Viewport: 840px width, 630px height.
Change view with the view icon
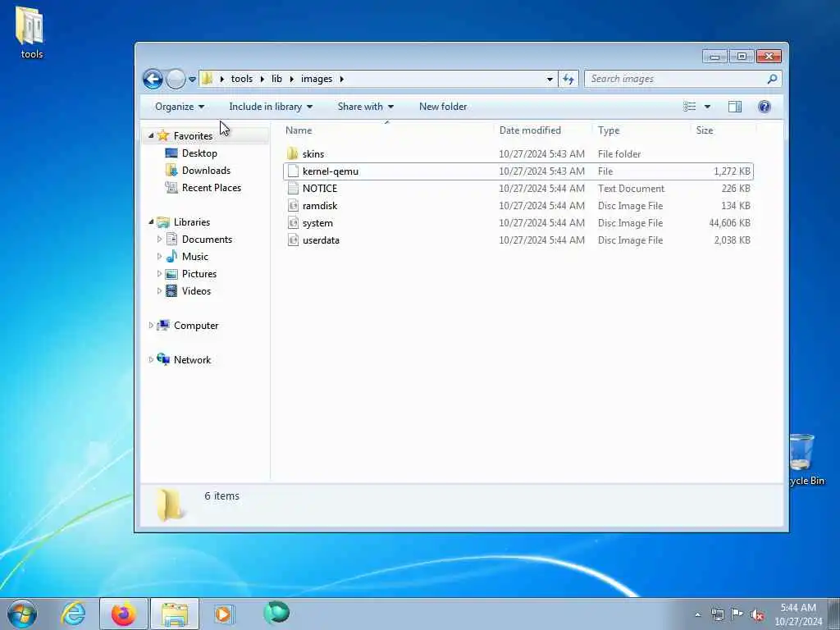click(689, 107)
